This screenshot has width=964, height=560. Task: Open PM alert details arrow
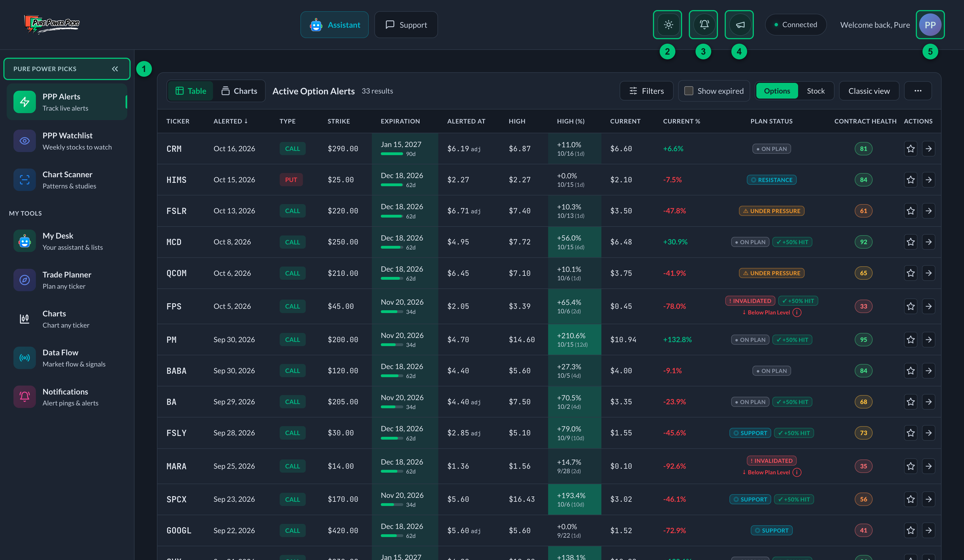pyautogui.click(x=929, y=339)
